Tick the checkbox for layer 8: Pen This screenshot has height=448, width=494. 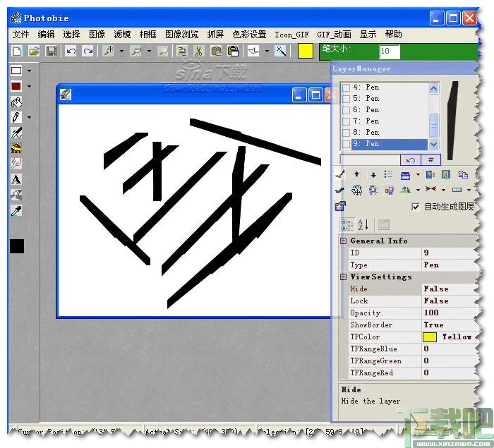pyautogui.click(x=346, y=133)
